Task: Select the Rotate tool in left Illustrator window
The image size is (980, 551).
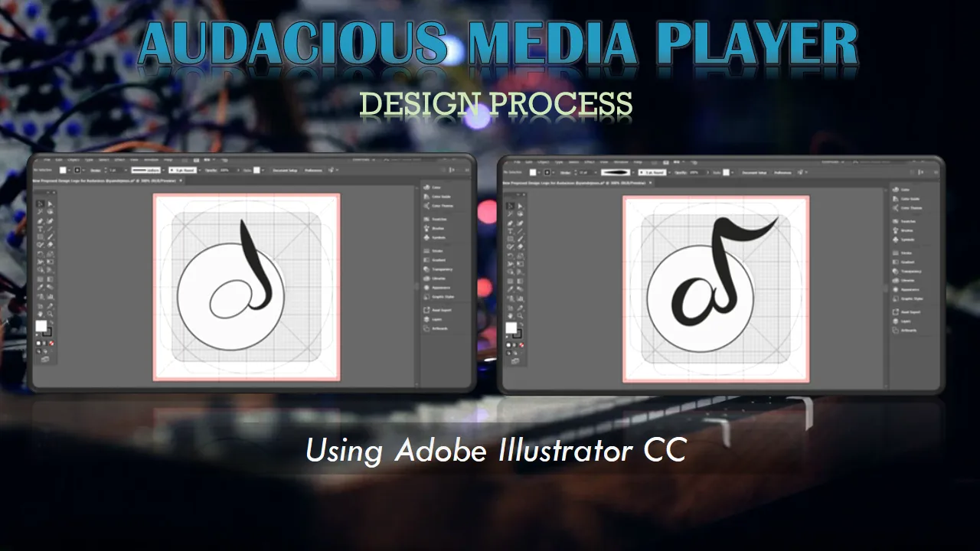Action: (x=40, y=253)
